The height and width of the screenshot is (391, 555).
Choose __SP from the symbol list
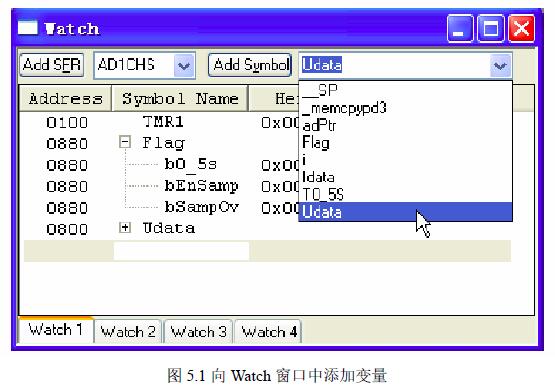coord(406,90)
